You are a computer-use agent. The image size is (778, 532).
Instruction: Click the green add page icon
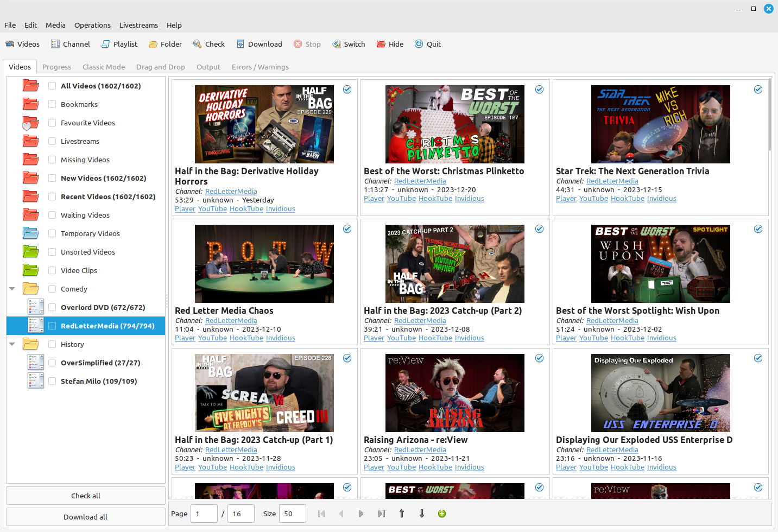441,513
